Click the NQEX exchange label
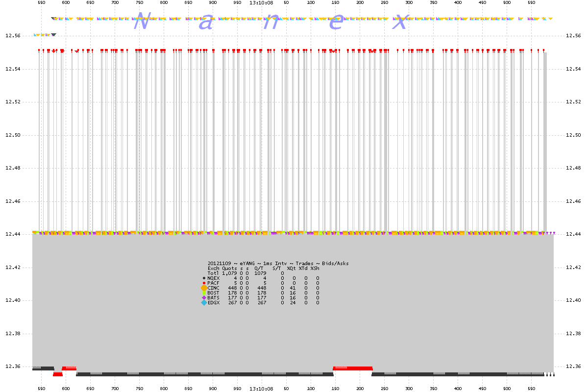The image size is (587, 392). pos(213,278)
